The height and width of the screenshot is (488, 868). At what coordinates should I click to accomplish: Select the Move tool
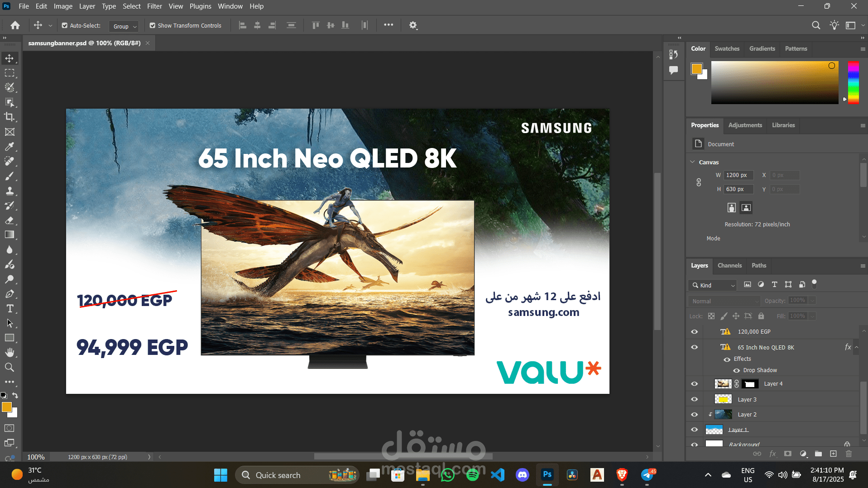coord(10,58)
